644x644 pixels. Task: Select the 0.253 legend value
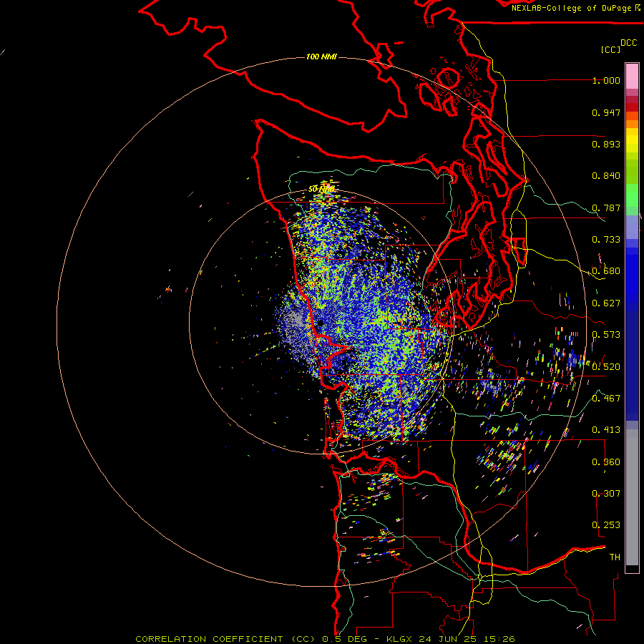click(606, 525)
